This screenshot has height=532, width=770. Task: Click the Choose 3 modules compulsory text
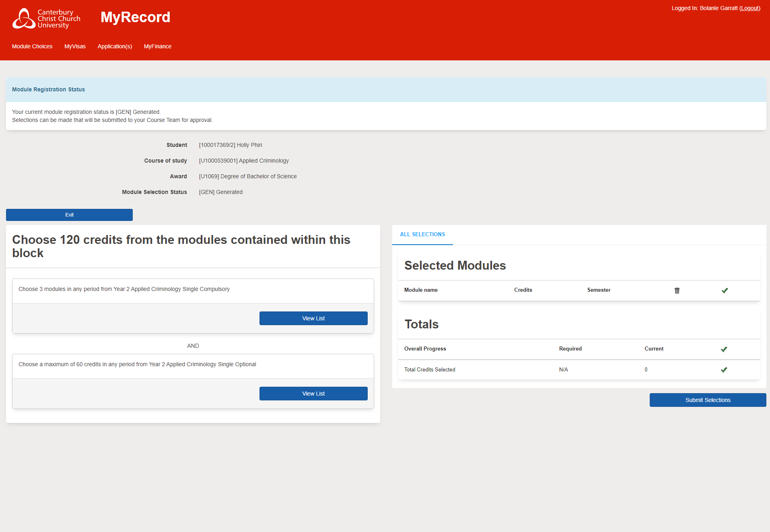coord(124,289)
